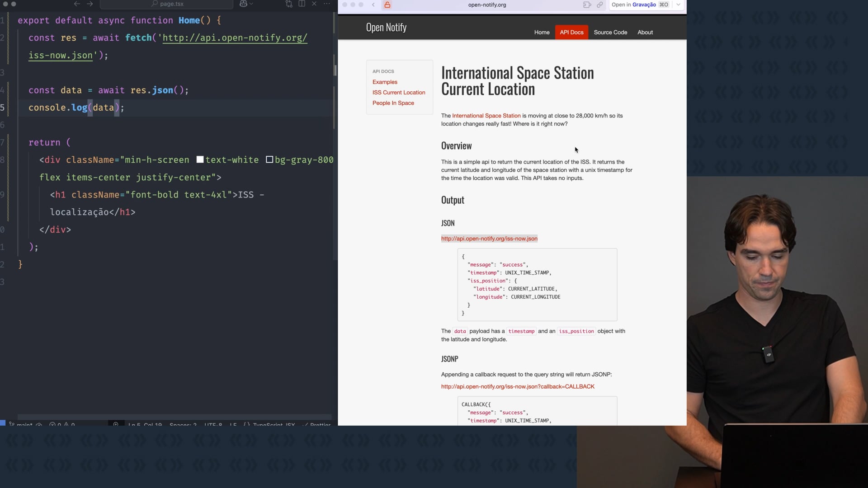The width and height of the screenshot is (868, 488).
Task: Click the copy link icon in browser
Action: (x=600, y=5)
